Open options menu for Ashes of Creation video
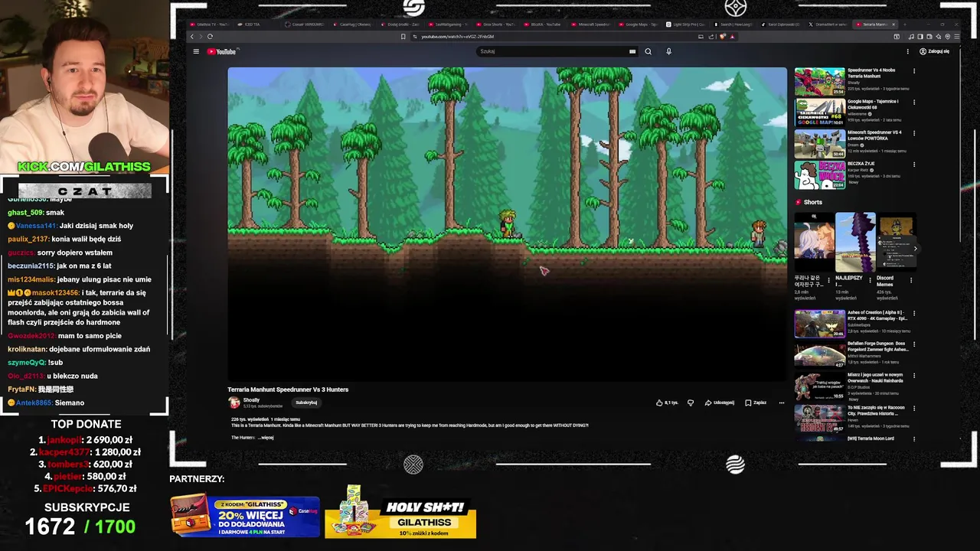Viewport: 980px width, 551px height. pyautogui.click(x=913, y=313)
